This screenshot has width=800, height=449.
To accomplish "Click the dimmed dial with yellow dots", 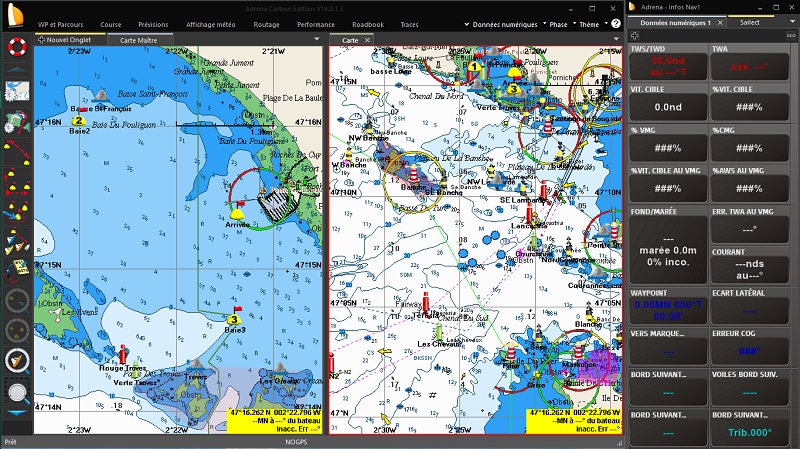I will click(x=17, y=330).
